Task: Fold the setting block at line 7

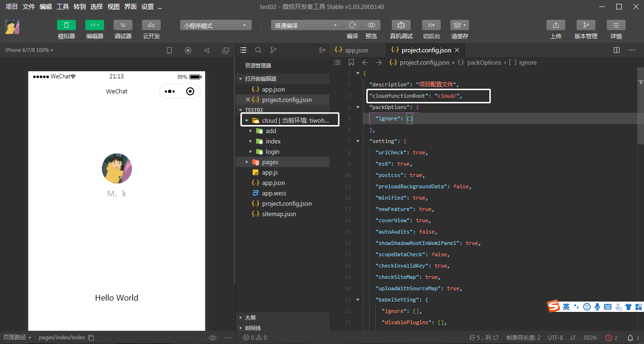Action: pyautogui.click(x=358, y=141)
